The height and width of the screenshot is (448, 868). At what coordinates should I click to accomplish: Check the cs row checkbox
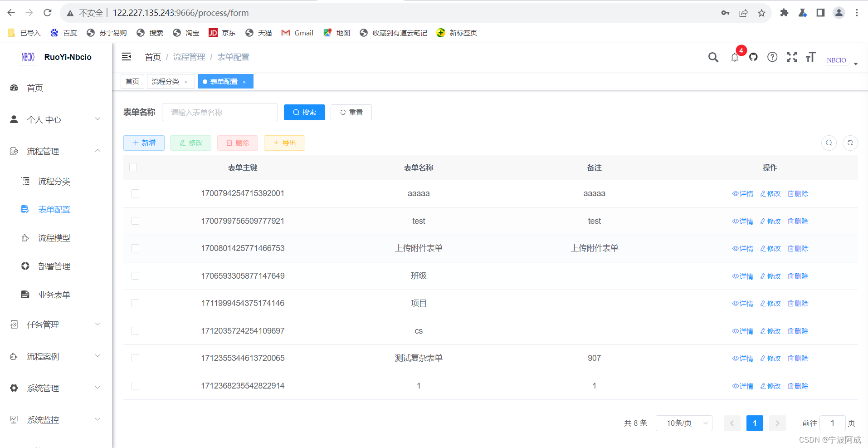click(x=135, y=331)
